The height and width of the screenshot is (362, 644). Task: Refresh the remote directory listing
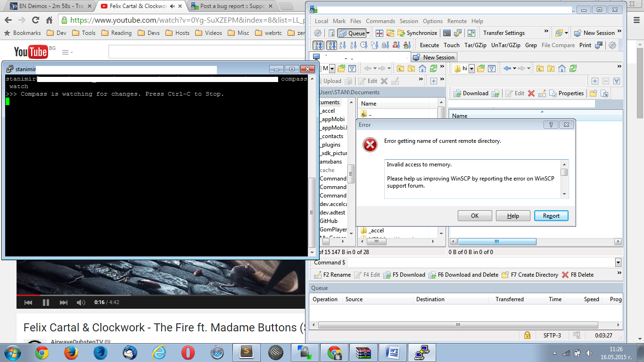point(573,69)
